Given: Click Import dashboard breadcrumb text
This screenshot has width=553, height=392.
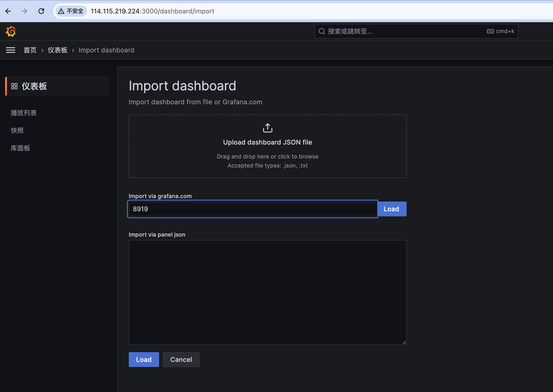Looking at the screenshot, I should (x=106, y=50).
